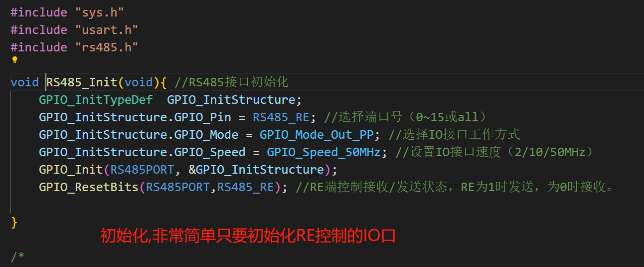
Task: Click the comment about RE端控制接收/发送状态
Action: [x=454, y=187]
